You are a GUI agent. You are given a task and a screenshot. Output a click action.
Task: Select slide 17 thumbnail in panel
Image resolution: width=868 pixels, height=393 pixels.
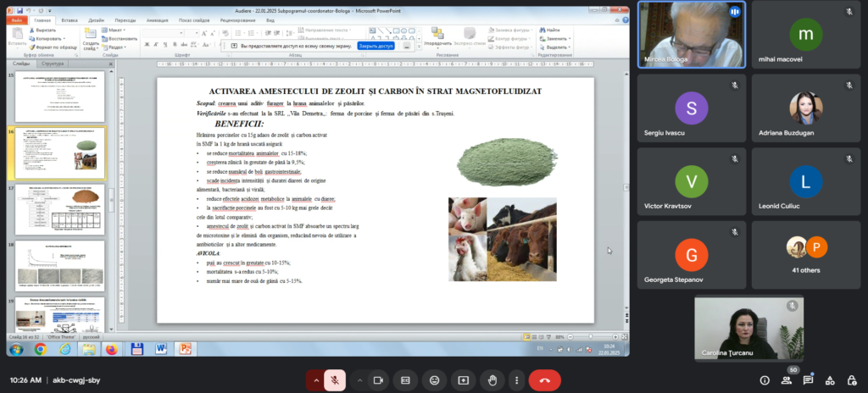[x=67, y=208]
